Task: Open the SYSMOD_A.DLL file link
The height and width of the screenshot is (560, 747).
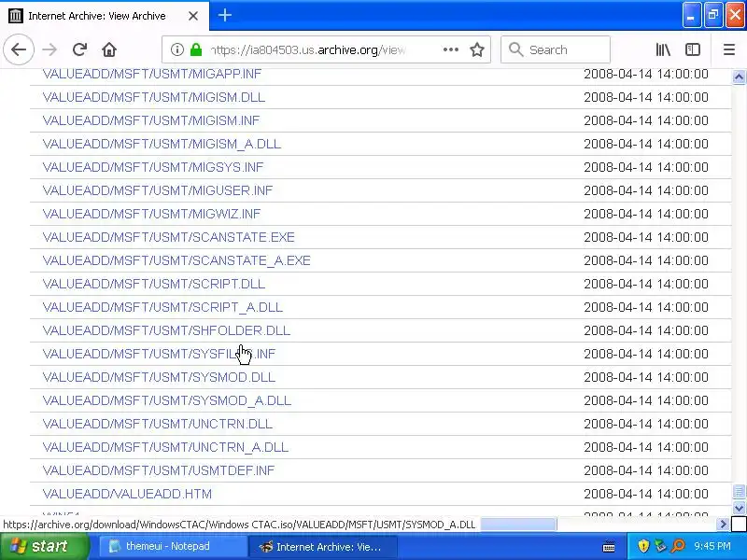Action: coord(167,400)
